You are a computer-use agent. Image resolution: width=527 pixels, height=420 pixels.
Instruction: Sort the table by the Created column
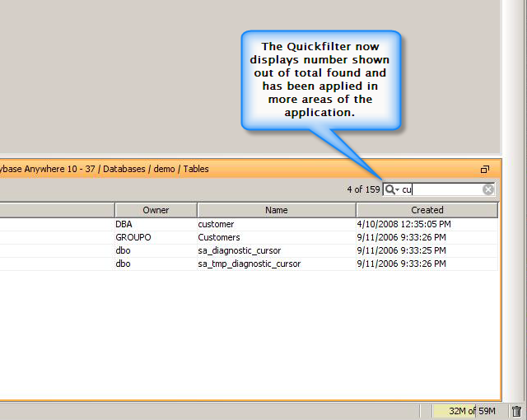[427, 210]
